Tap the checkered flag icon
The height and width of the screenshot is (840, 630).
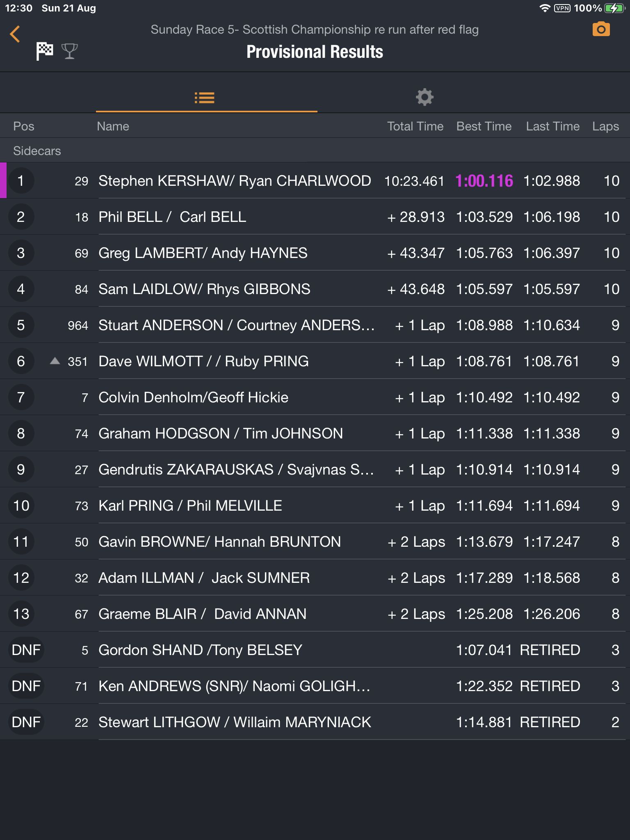[45, 51]
